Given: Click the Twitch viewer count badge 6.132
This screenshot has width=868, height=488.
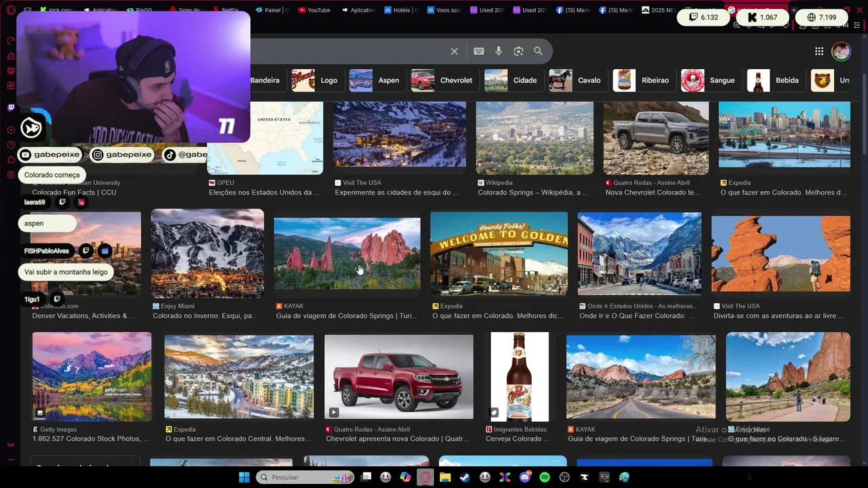Looking at the screenshot, I should [x=703, y=18].
